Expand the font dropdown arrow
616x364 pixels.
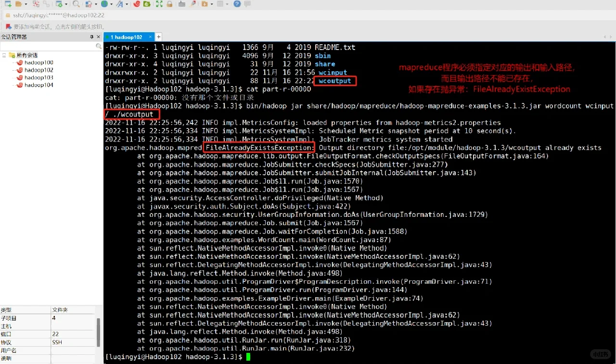(x=127, y=4)
